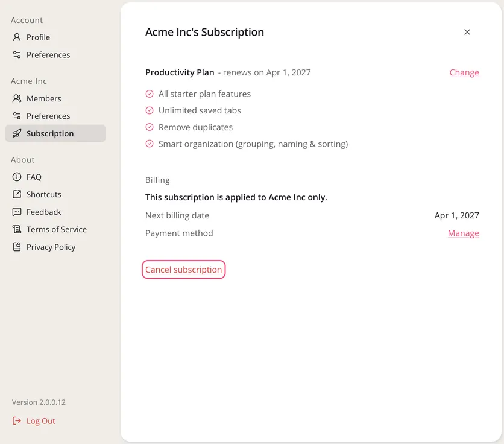
Task: Click the 'Unlimited saved tabs' text
Action: (x=200, y=110)
